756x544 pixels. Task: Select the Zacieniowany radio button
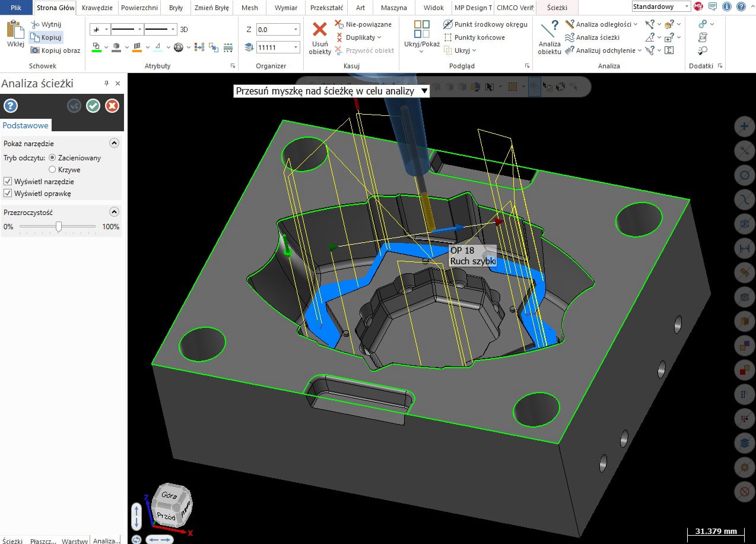(53, 158)
